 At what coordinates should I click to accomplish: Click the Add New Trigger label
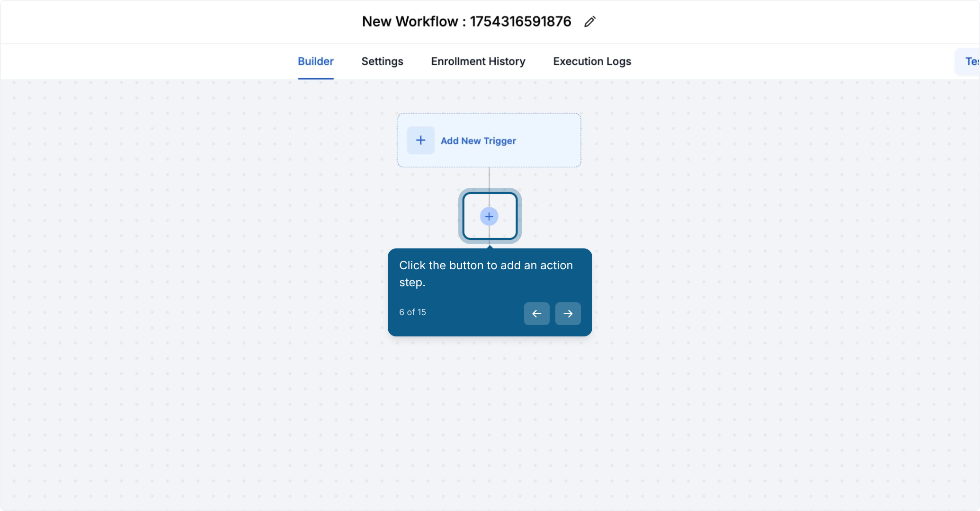[x=478, y=141]
